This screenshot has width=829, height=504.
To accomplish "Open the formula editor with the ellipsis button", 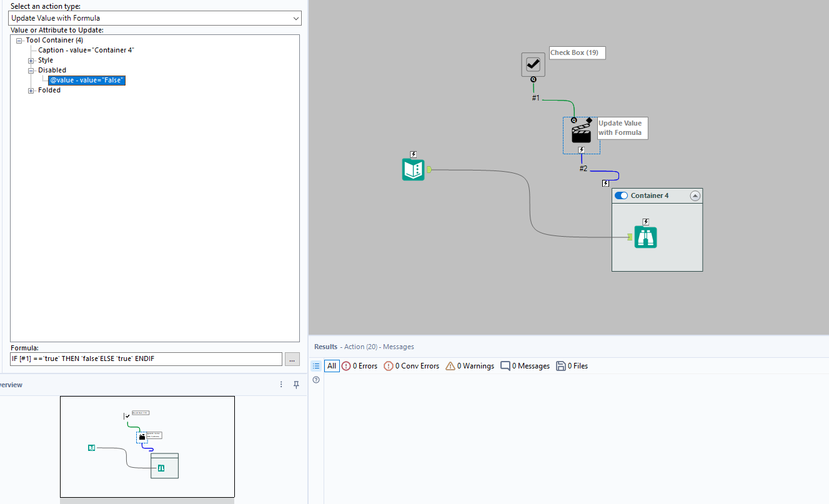I will pyautogui.click(x=292, y=359).
